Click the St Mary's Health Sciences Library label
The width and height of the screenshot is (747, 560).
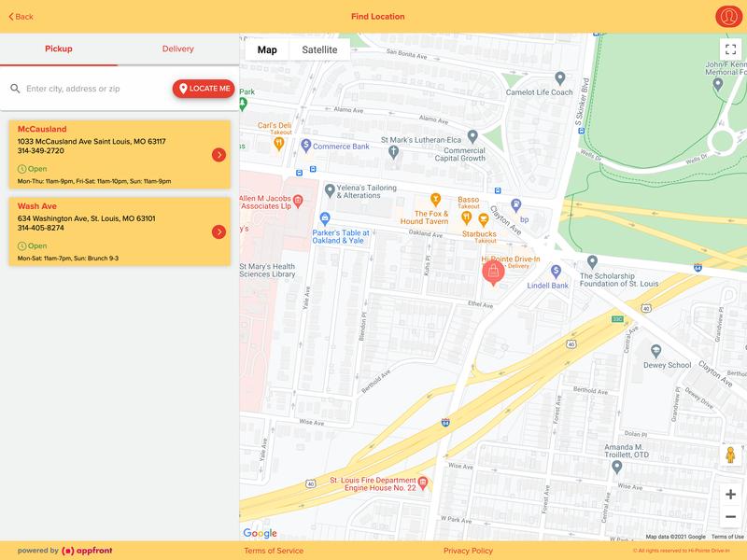(267, 270)
